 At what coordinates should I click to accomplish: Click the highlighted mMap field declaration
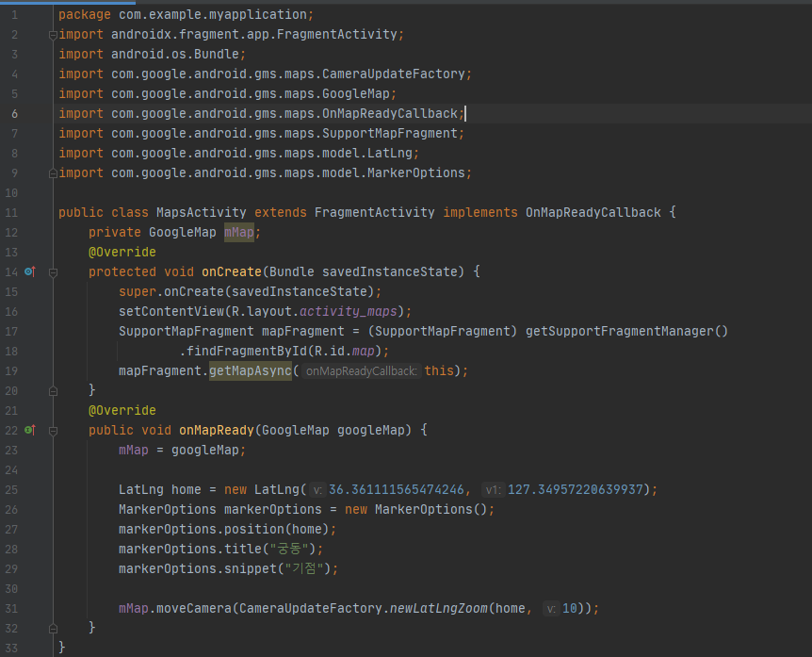pyautogui.click(x=238, y=232)
